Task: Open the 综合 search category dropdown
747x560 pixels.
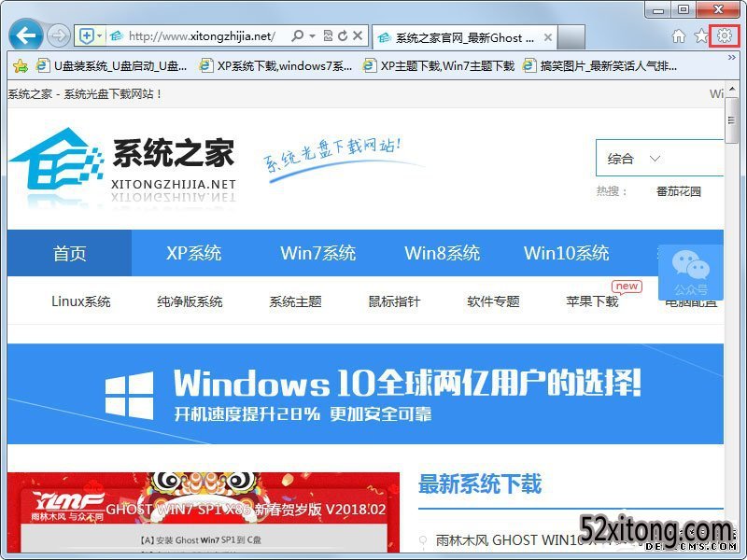Action: (x=634, y=159)
